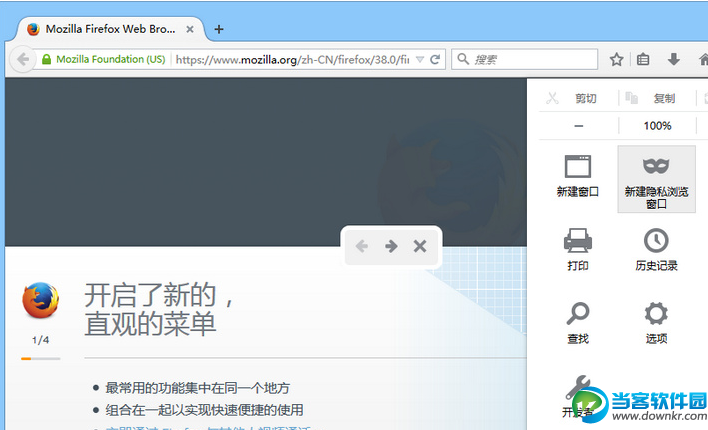Open the URL bar history dropdown arrow
708x430 pixels.
coord(420,59)
